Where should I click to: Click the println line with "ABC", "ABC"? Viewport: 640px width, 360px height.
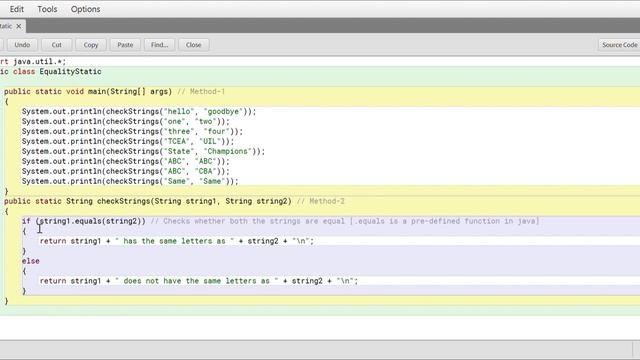[x=126, y=161]
